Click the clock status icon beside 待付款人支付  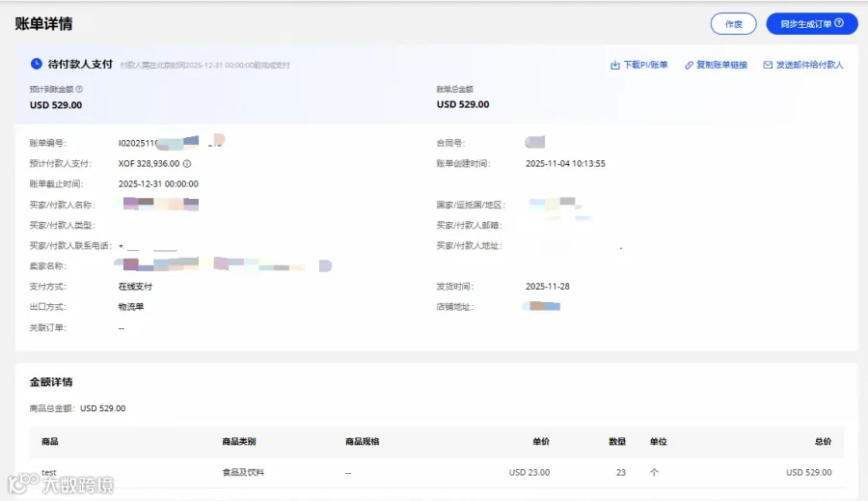tap(36, 64)
